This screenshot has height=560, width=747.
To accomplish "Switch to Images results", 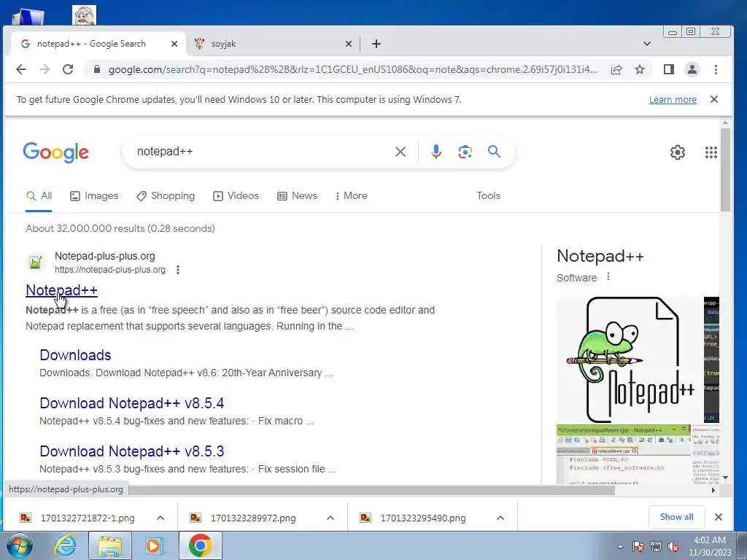I will click(x=94, y=195).
